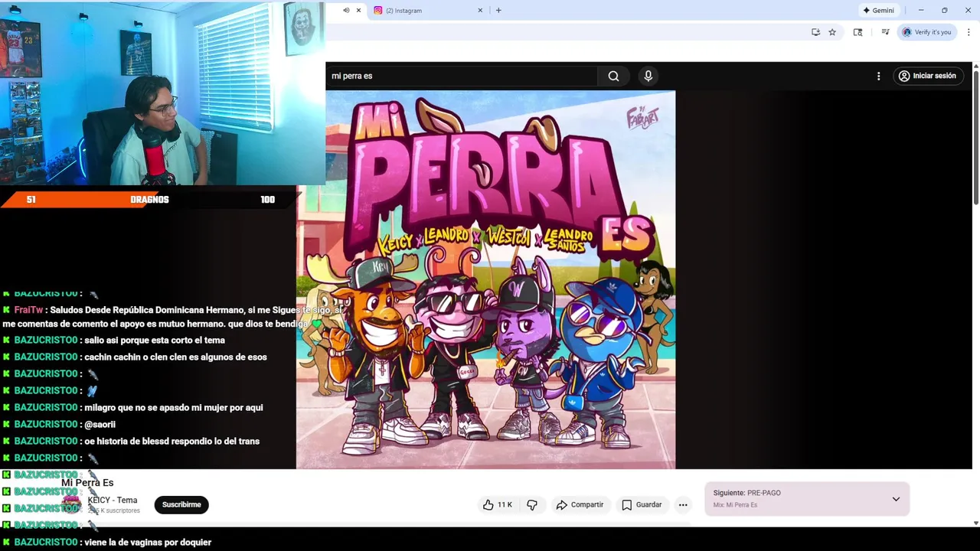Screen dimensions: 980x551
Task: Open a new browser tab
Action: 498,10
